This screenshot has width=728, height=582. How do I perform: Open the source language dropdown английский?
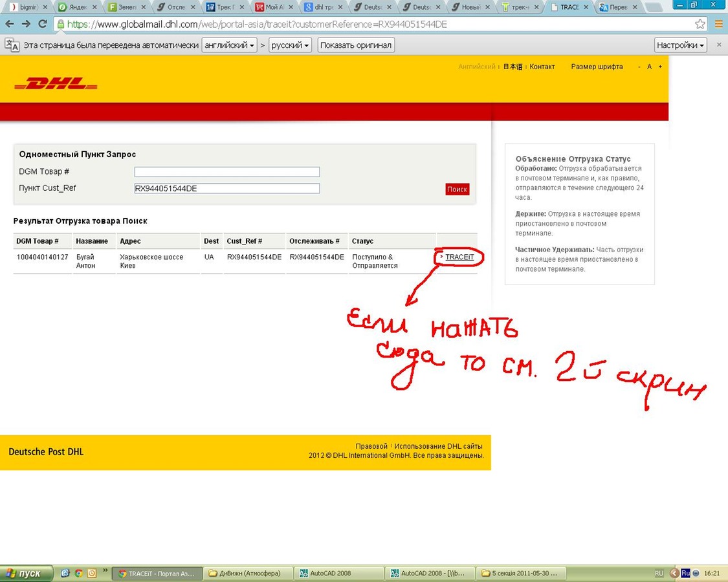point(229,45)
